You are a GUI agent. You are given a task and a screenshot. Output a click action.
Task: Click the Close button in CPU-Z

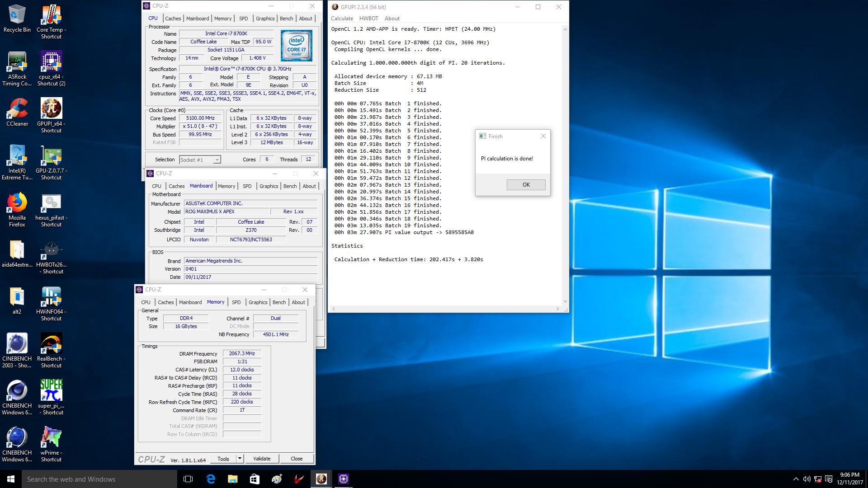tap(297, 459)
